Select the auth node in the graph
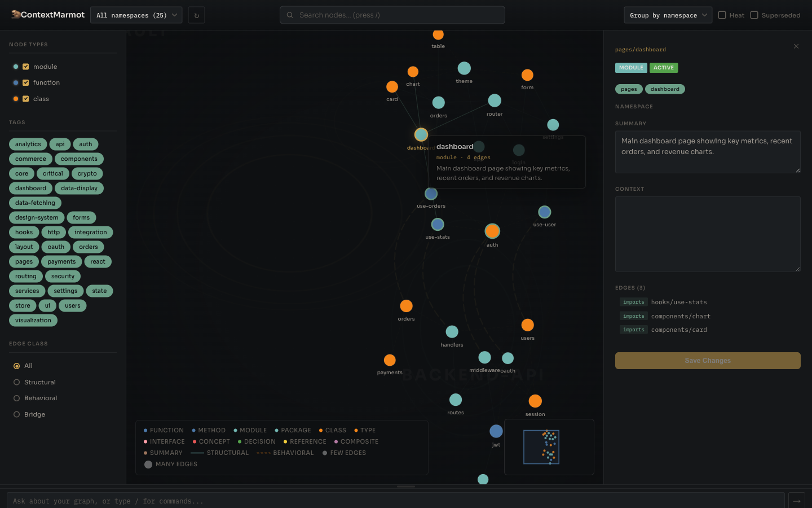 (x=492, y=231)
